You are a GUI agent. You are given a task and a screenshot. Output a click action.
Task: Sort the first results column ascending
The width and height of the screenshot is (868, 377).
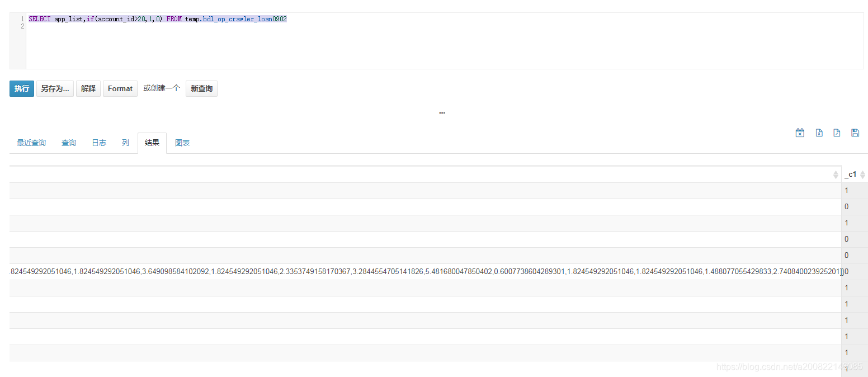click(836, 174)
